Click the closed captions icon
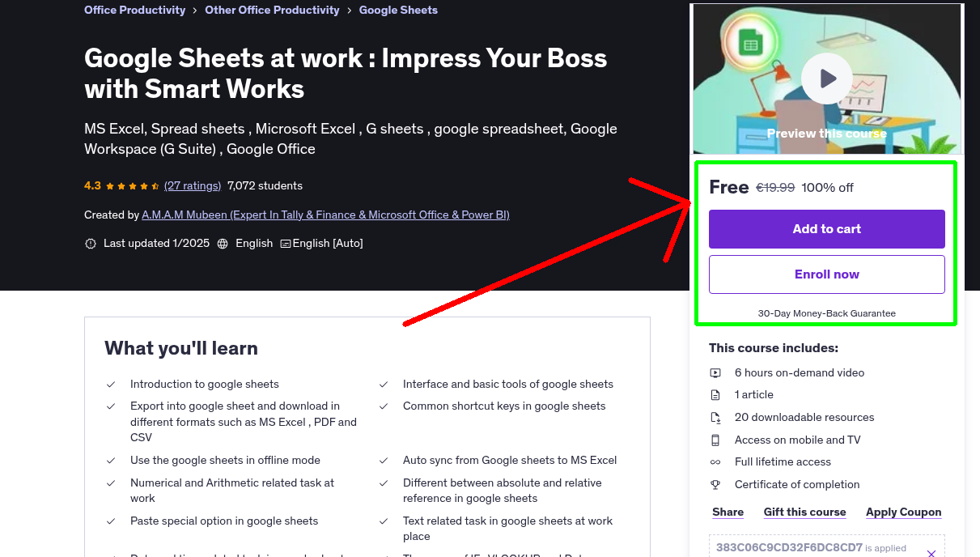The height and width of the screenshot is (557, 980). pyautogui.click(x=286, y=244)
